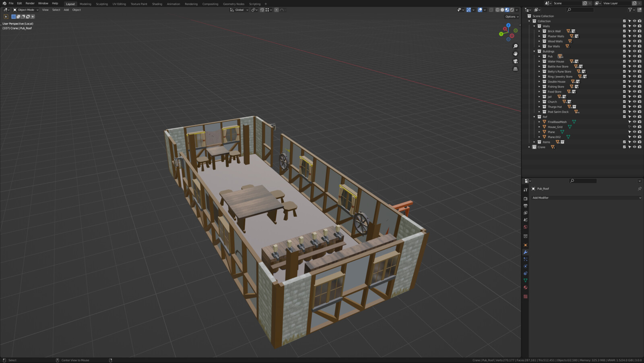Open the Object Data mesh properties tab

click(525, 280)
